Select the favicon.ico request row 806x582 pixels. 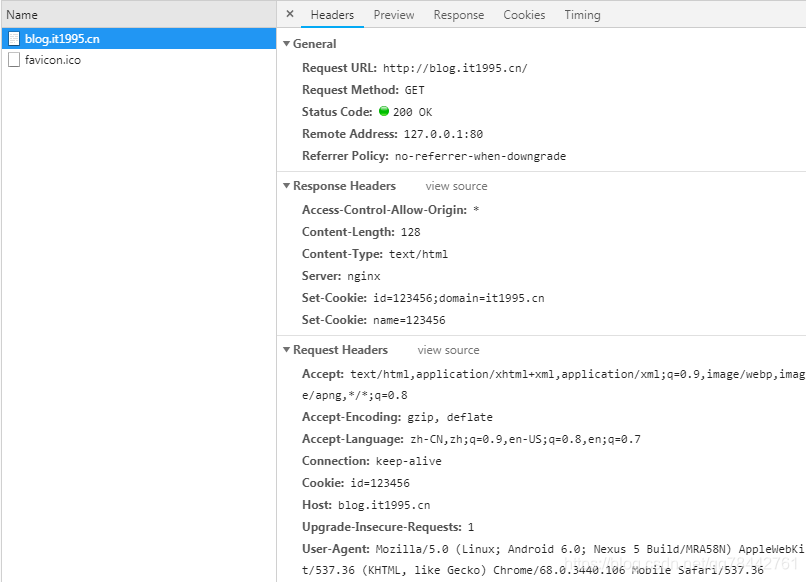click(x=139, y=60)
